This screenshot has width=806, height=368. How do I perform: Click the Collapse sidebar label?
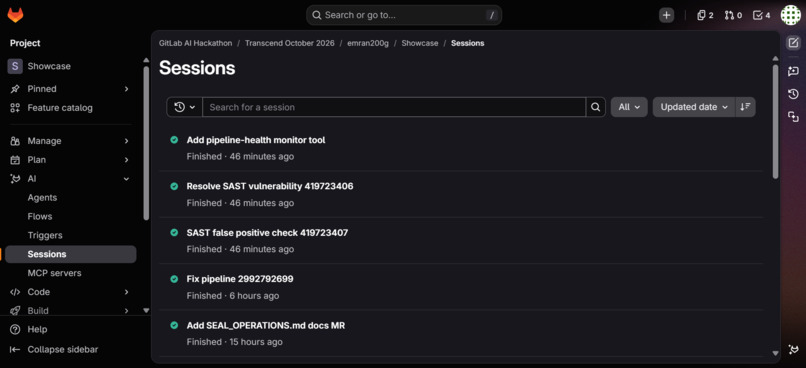(63, 349)
